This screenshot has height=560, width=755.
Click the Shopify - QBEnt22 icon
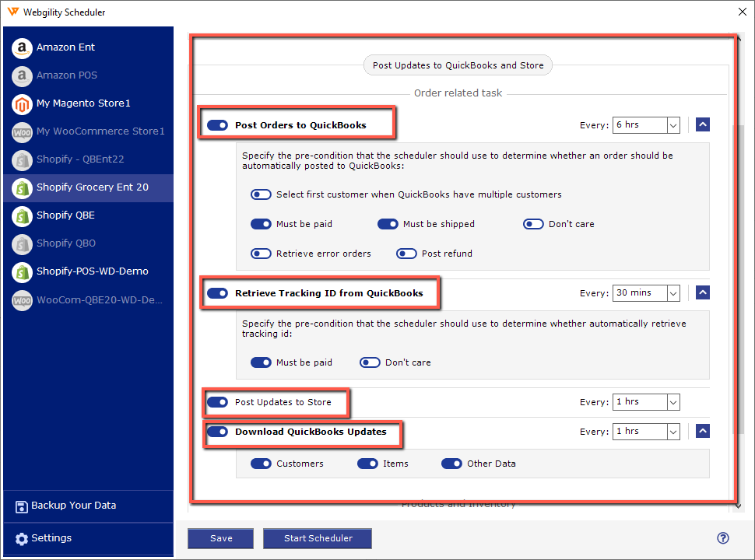(22, 159)
